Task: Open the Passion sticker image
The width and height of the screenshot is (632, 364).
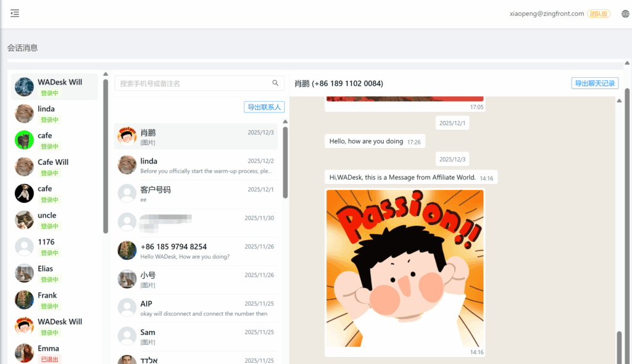Action: (x=405, y=268)
